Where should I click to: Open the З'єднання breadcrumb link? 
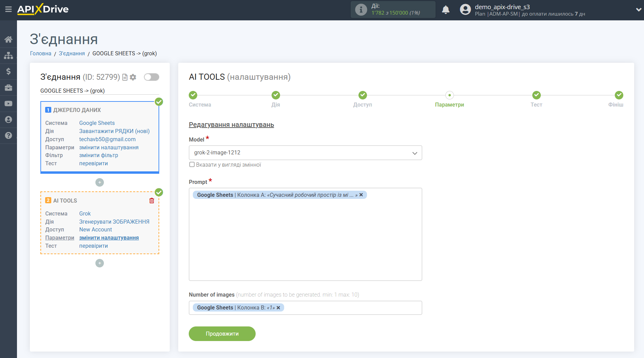(72, 53)
